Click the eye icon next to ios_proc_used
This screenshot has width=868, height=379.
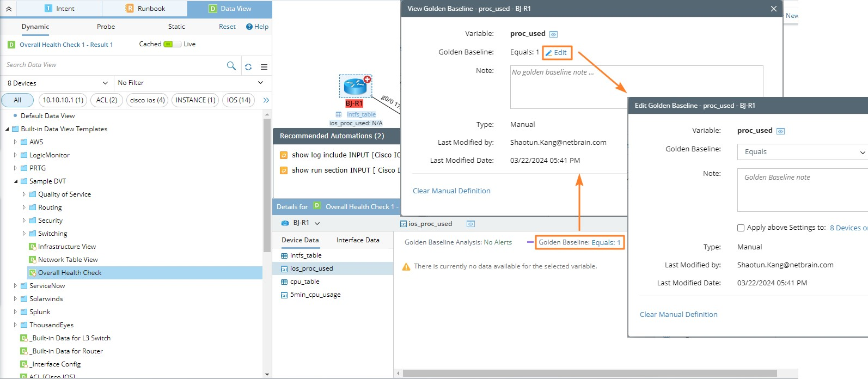(470, 224)
